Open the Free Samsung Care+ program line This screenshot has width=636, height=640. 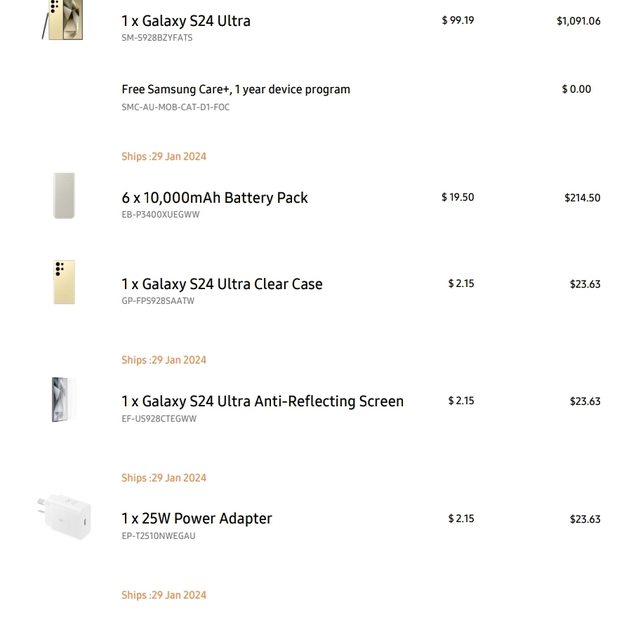pyautogui.click(x=236, y=89)
